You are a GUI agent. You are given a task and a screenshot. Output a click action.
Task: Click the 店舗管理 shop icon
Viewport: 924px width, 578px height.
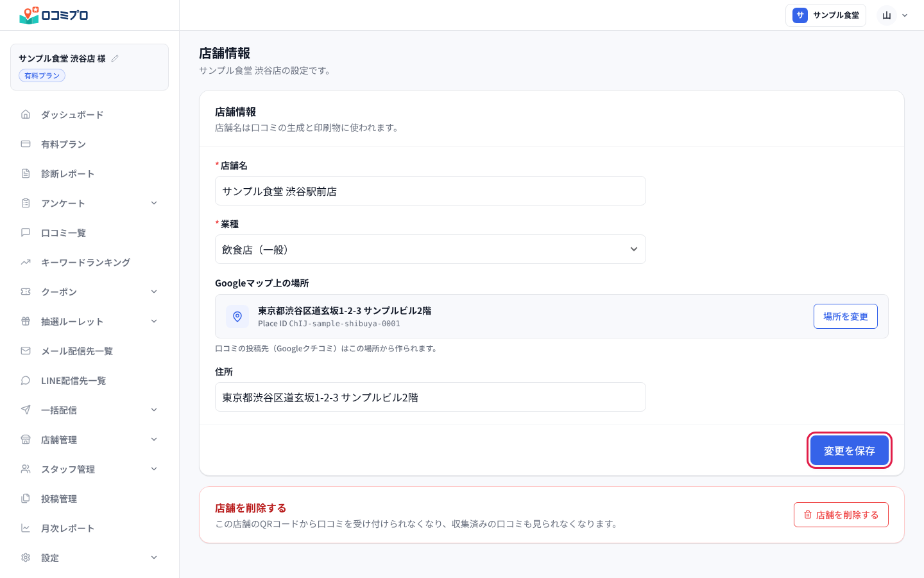pos(26,439)
